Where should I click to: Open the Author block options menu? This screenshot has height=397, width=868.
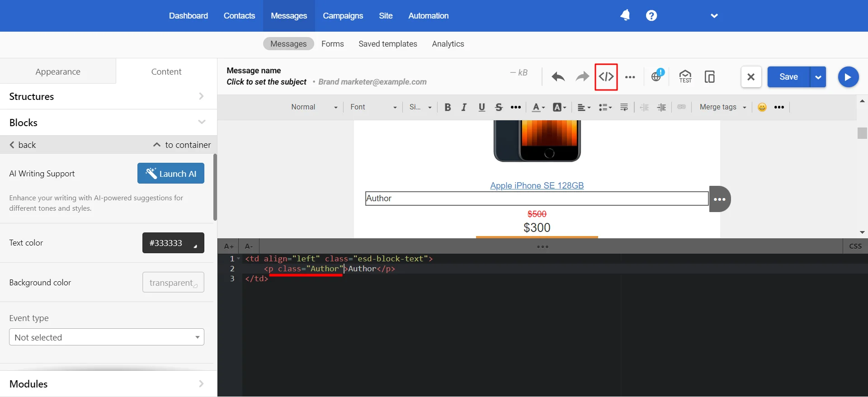(720, 199)
